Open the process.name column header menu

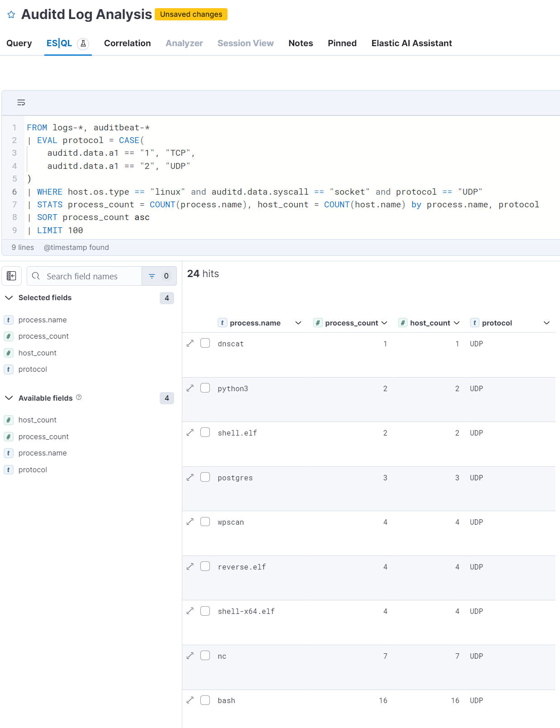click(x=298, y=323)
